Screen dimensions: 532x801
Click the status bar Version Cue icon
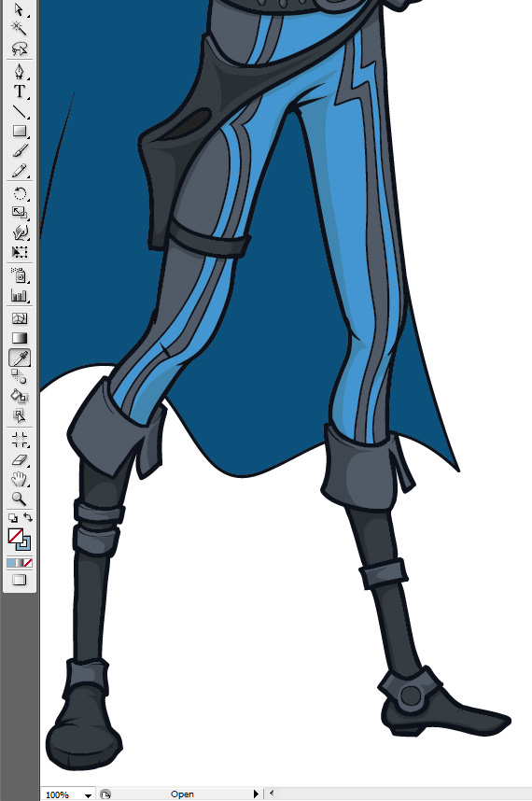tap(105, 794)
